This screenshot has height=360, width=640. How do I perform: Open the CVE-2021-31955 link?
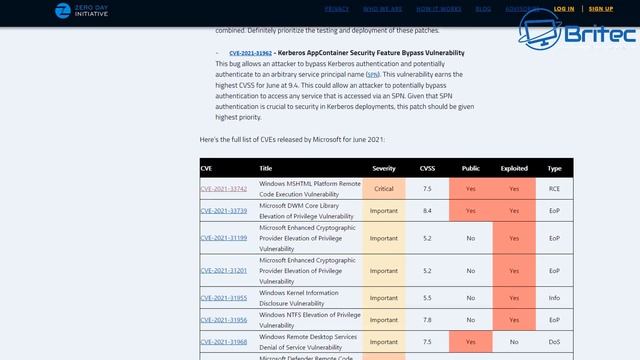point(224,298)
